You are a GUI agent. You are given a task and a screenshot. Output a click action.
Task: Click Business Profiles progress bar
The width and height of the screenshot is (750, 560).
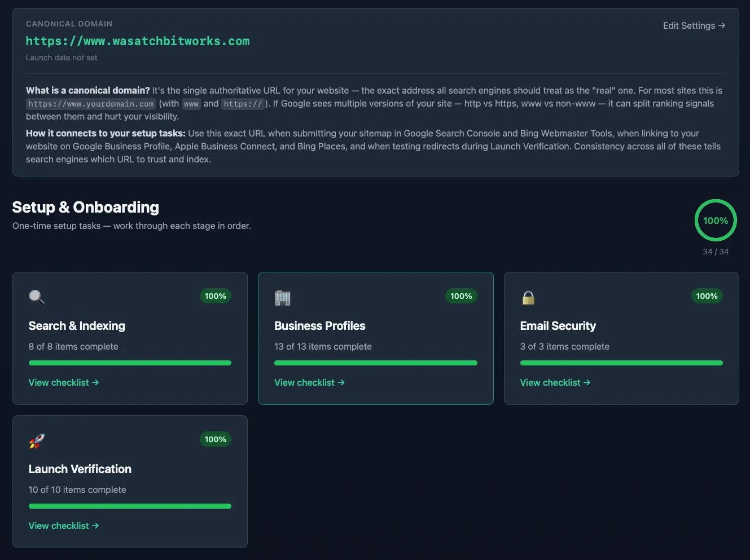click(x=376, y=363)
